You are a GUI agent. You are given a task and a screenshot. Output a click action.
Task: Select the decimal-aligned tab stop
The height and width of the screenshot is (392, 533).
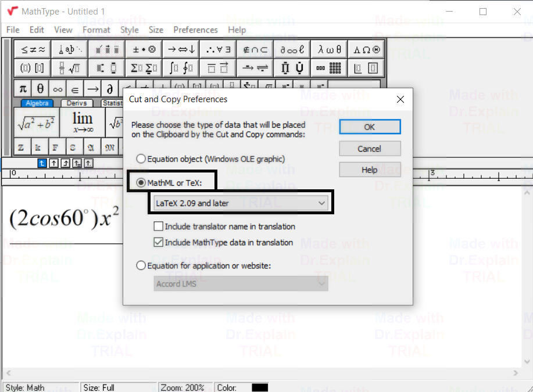pyautogui.click(x=89, y=163)
